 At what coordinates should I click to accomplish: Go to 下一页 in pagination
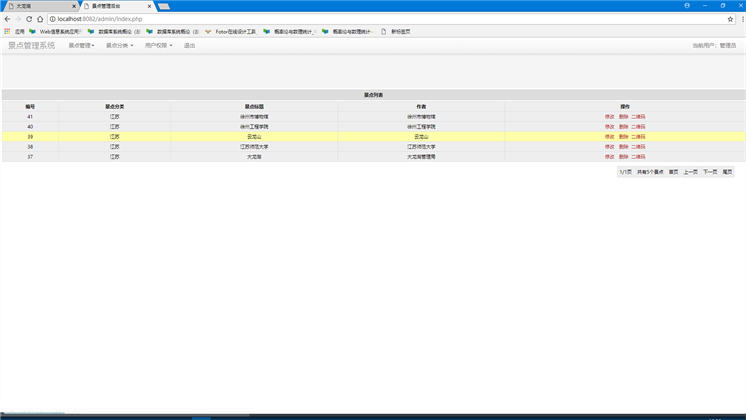click(x=709, y=172)
